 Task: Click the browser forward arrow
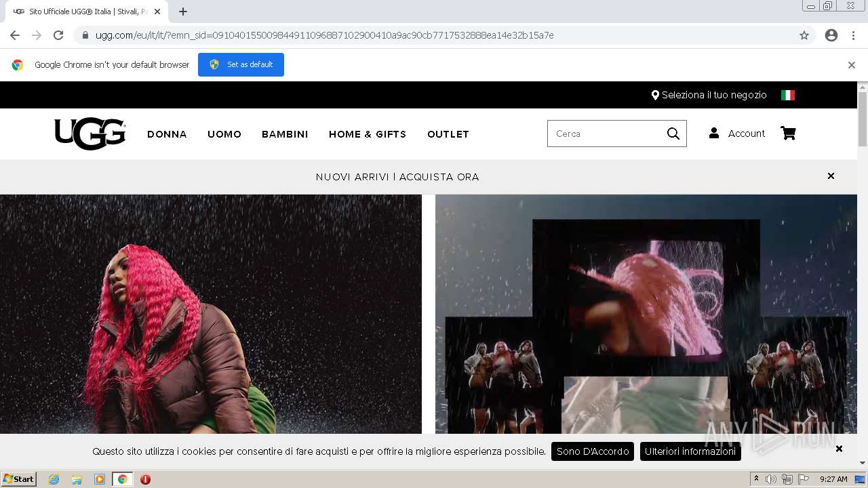coord(37,35)
